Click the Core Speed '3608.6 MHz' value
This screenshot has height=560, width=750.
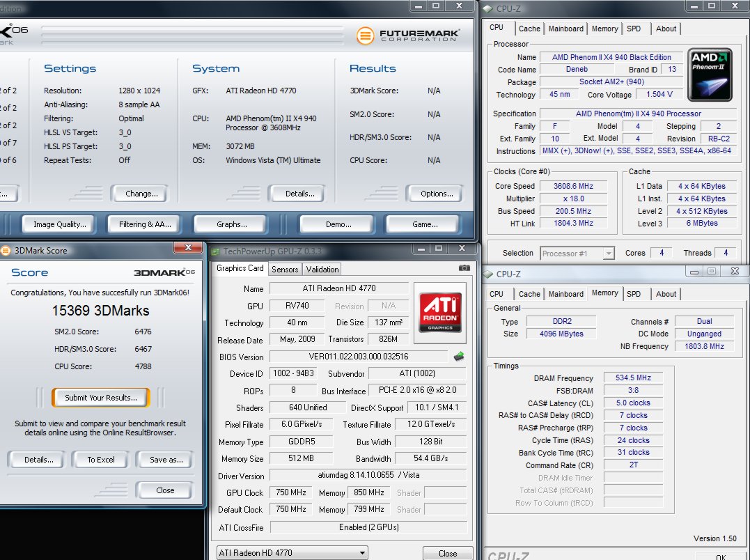(573, 186)
